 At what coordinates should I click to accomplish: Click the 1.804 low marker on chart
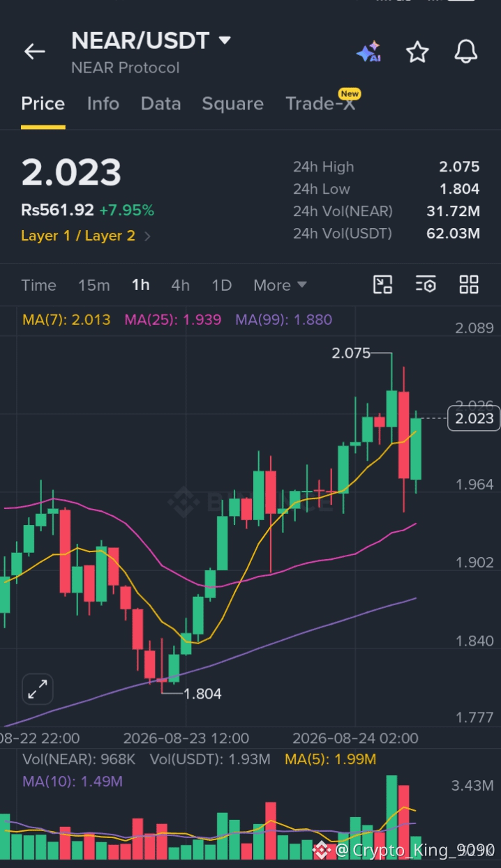pos(202,694)
